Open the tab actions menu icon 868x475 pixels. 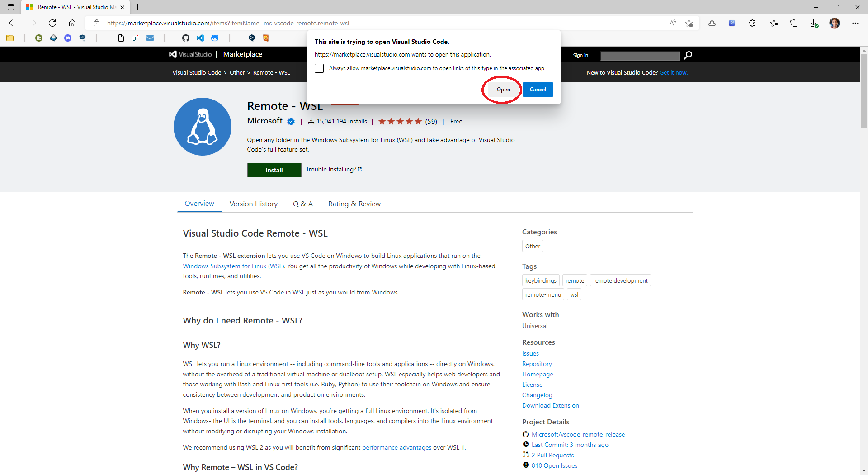tap(11, 7)
